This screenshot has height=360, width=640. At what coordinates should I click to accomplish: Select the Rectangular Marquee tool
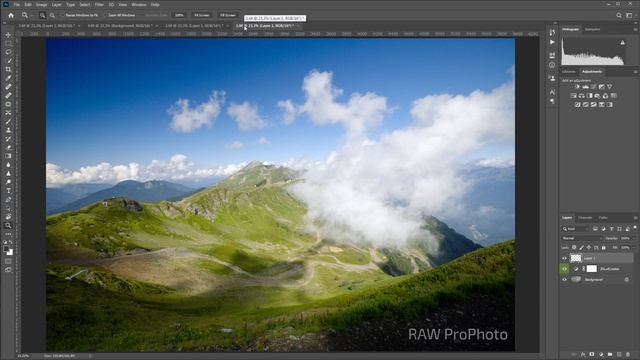[x=8, y=44]
